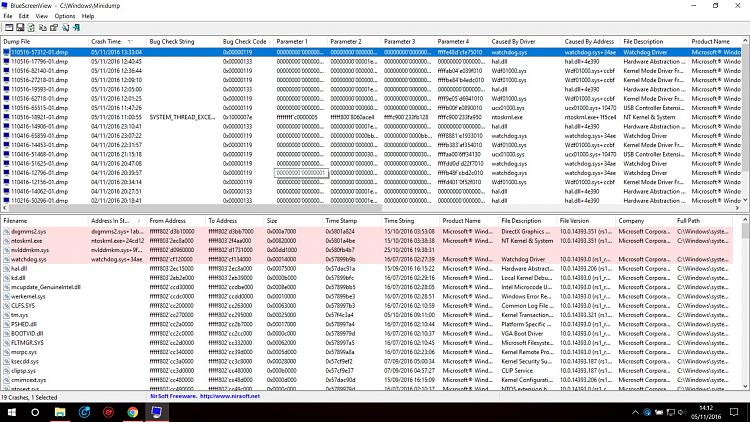The height and width of the screenshot is (422, 750).
Task: Open the Edit menu
Action: 23,16
